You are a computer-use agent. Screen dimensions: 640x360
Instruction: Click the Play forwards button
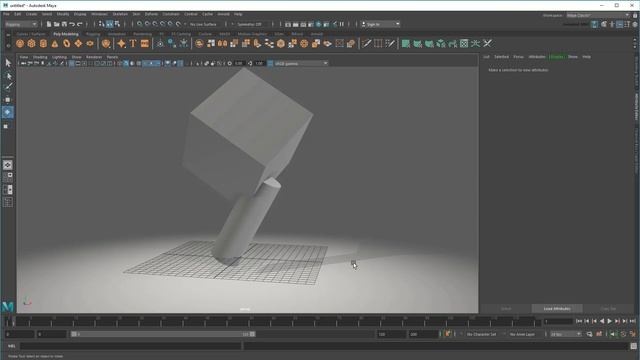pyautogui.click(x=609, y=322)
